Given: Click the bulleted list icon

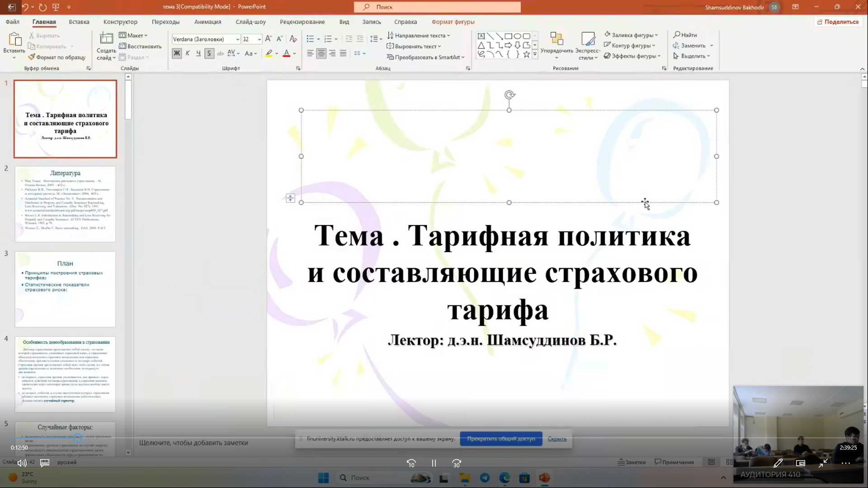Looking at the screenshot, I should tap(310, 39).
